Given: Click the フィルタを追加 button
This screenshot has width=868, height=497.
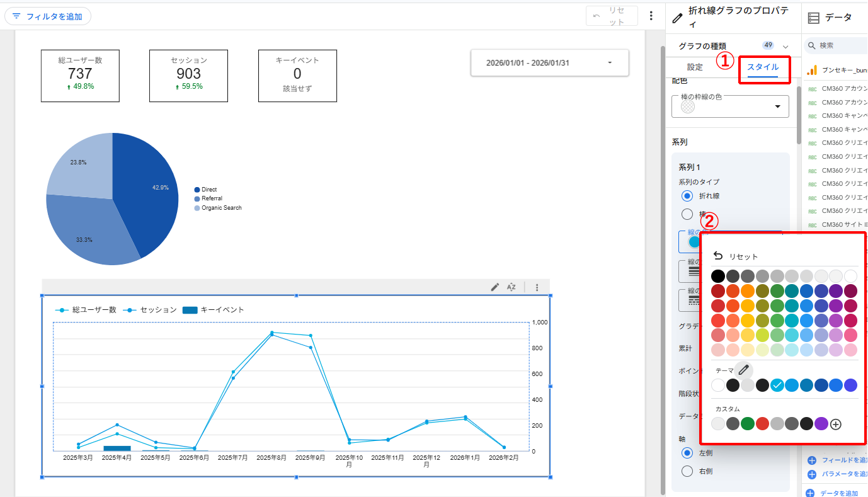Looking at the screenshot, I should (48, 16).
